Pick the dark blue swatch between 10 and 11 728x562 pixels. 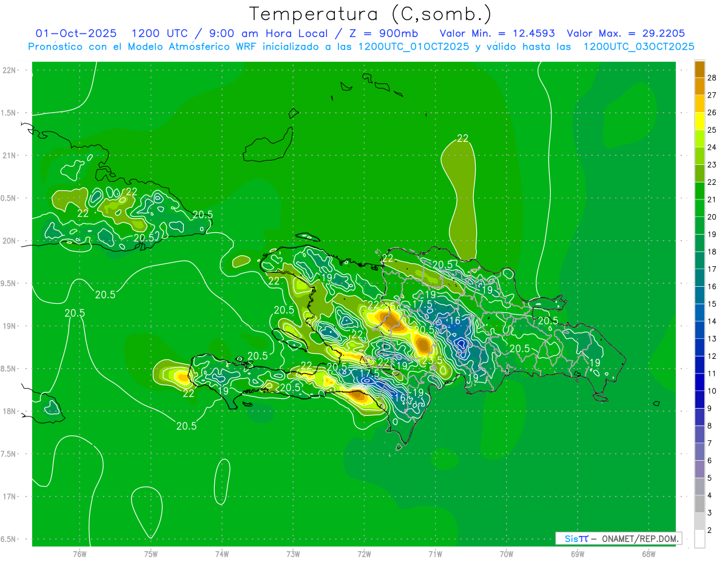click(699, 383)
